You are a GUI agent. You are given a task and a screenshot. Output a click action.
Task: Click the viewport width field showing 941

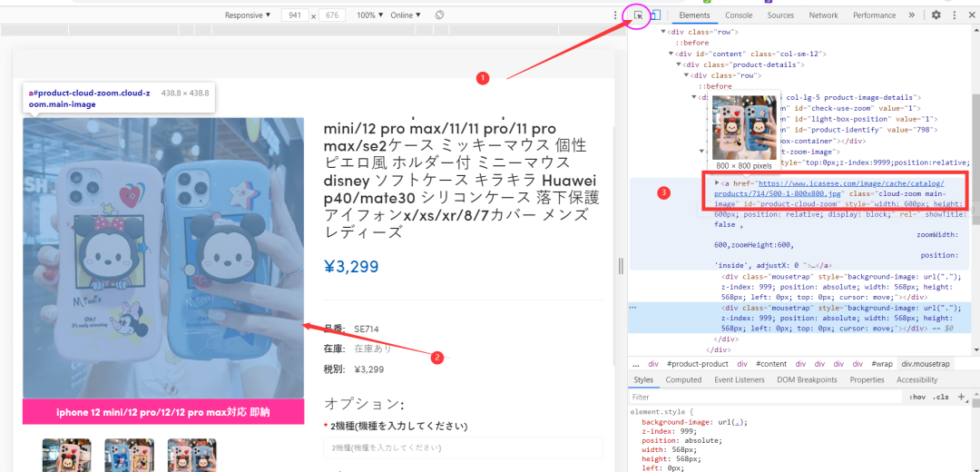pos(294,15)
